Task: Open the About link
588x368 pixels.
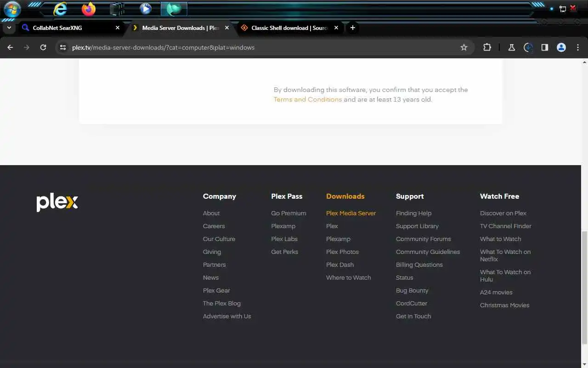Action: (211, 213)
